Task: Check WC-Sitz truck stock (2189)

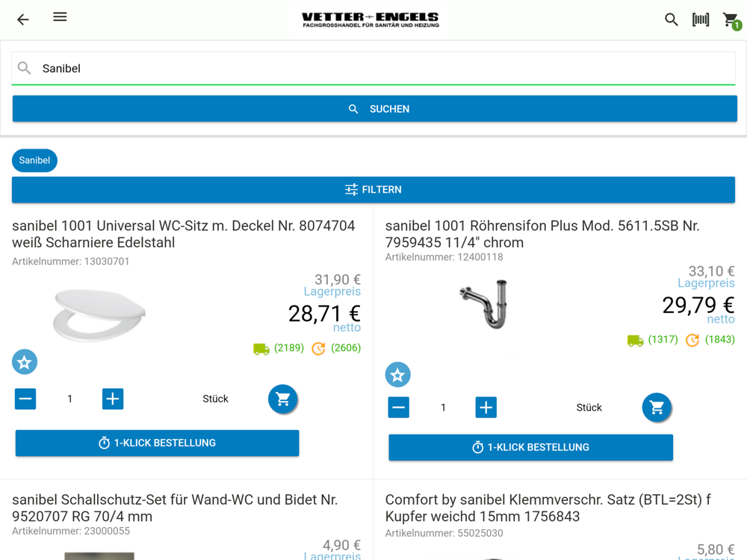Action: (x=279, y=348)
